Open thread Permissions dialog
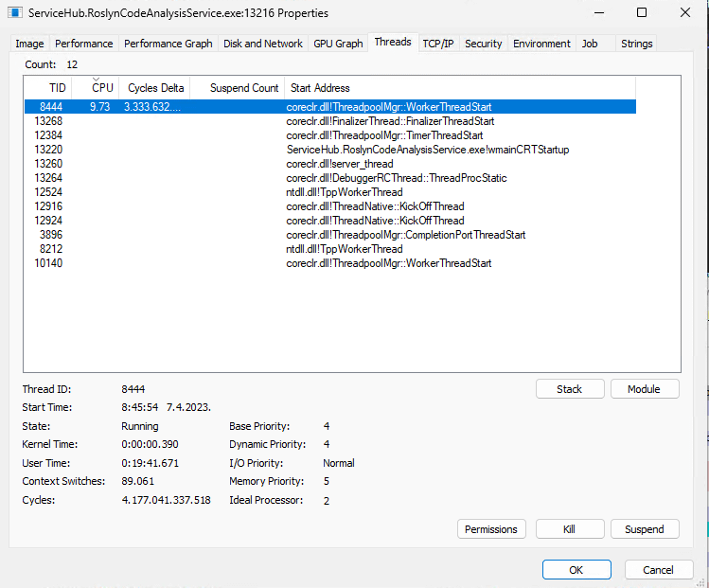 [x=491, y=529]
